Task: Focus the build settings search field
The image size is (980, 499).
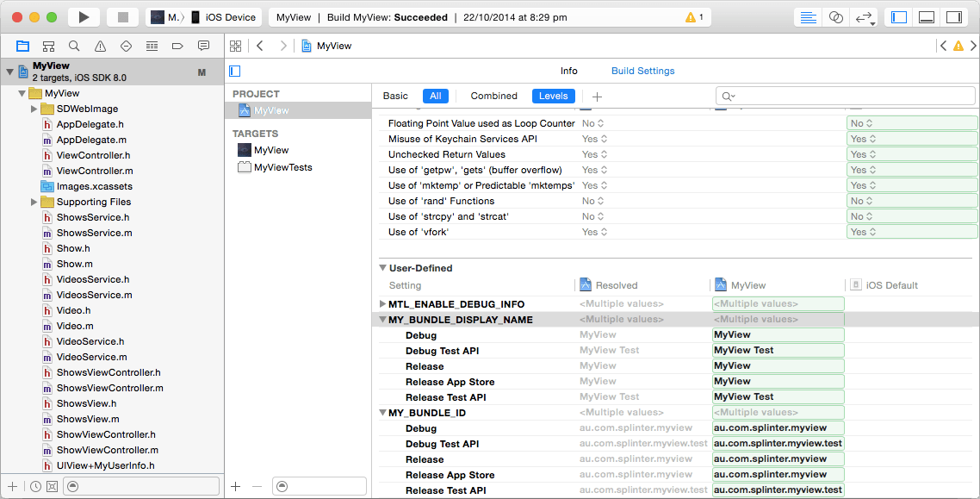Action: pyautogui.click(x=845, y=96)
